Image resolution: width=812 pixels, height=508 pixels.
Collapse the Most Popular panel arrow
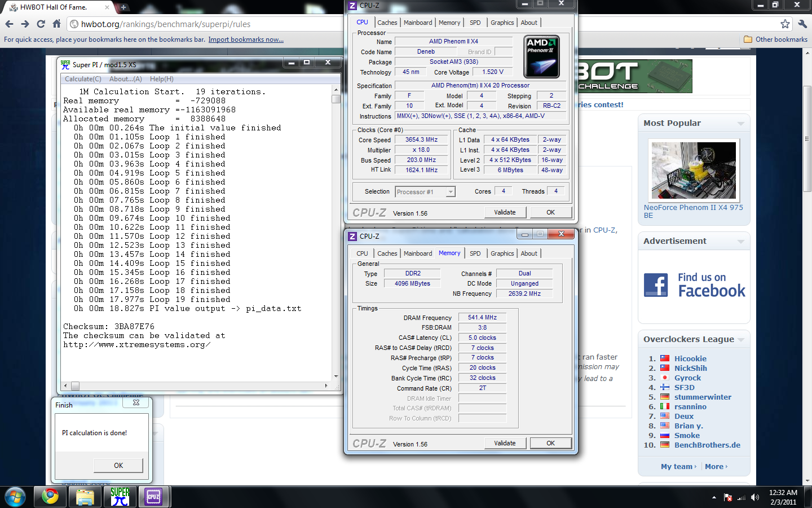coord(741,124)
